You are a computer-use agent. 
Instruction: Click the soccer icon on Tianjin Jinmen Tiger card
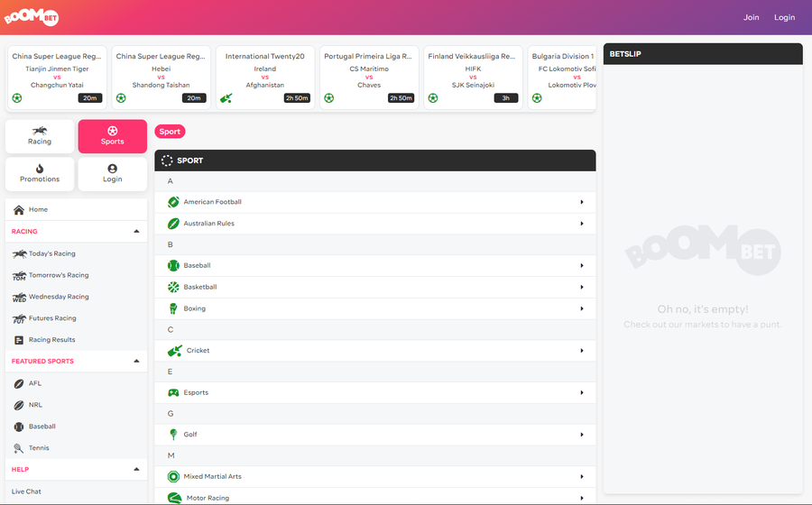coord(17,97)
